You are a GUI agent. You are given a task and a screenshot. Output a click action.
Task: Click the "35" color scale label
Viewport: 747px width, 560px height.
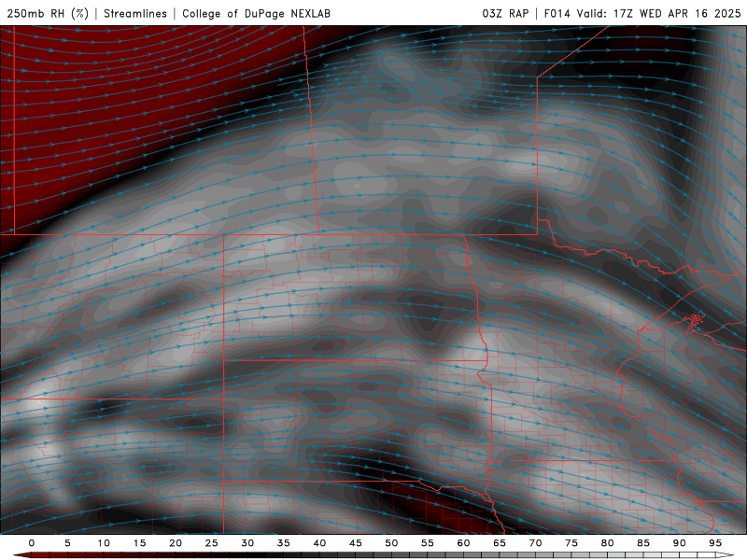tap(284, 543)
